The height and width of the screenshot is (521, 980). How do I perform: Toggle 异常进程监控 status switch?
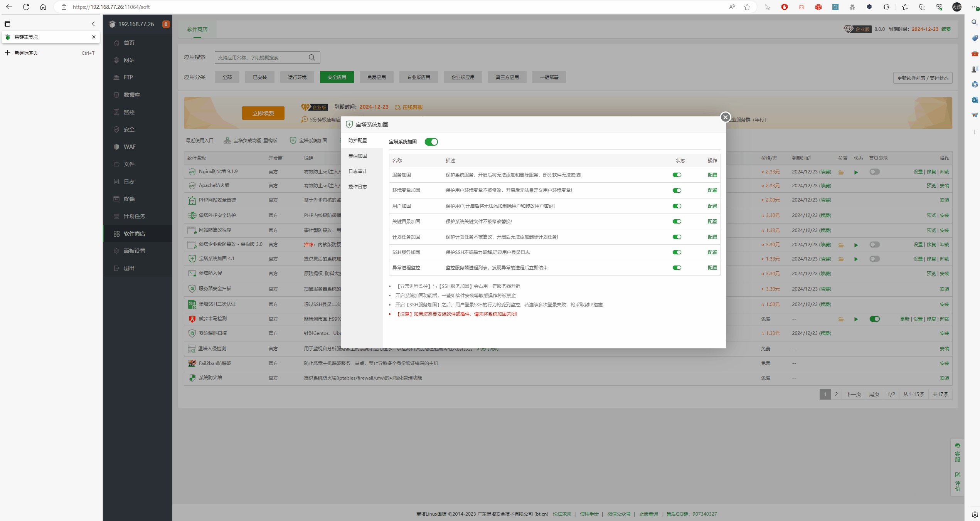(677, 268)
